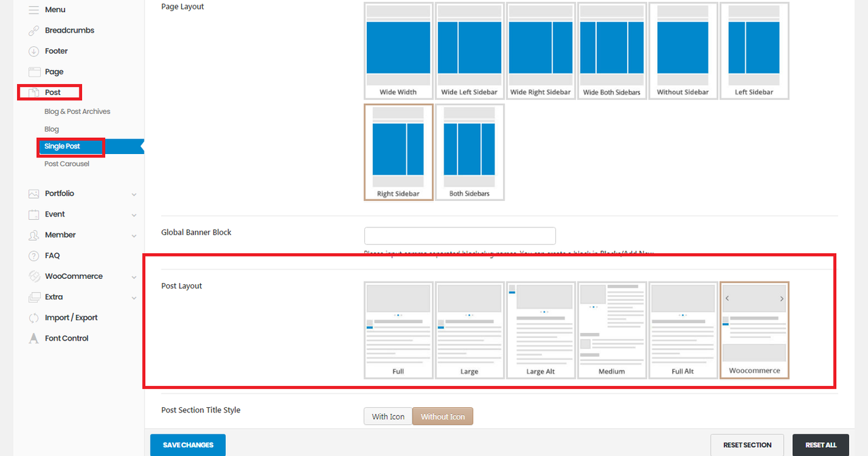Expand the WooCommerce section chevron
The height and width of the screenshot is (456, 868).
134,278
